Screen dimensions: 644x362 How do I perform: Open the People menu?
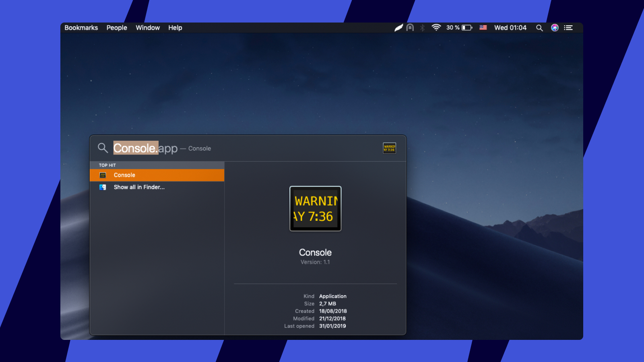pos(117,28)
